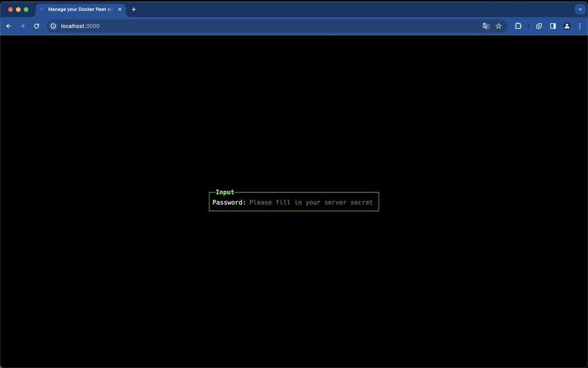
Task: Click the Password input field
Action: [x=311, y=202]
